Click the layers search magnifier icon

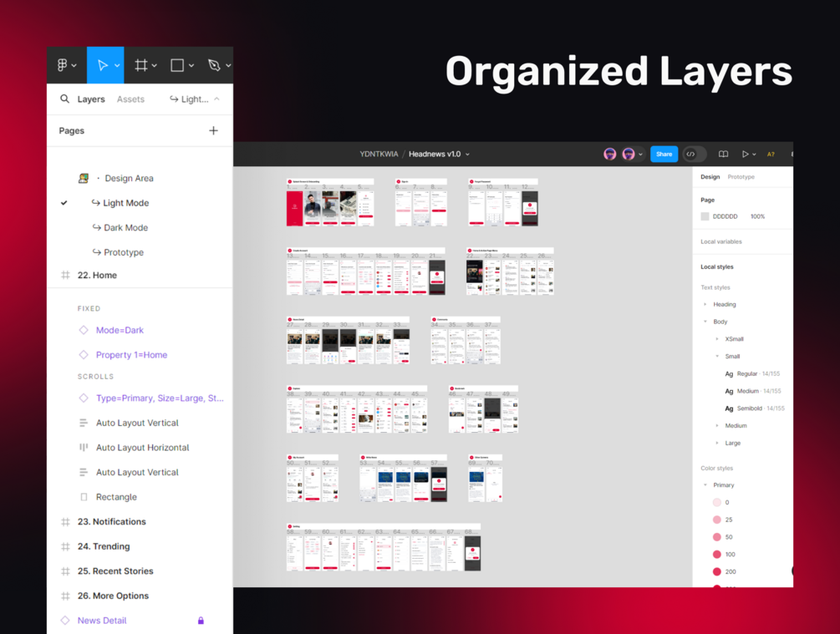pyautogui.click(x=65, y=99)
